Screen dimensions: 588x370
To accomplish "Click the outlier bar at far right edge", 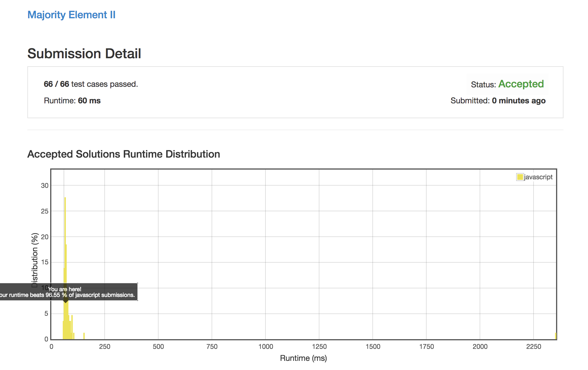I will click(555, 336).
